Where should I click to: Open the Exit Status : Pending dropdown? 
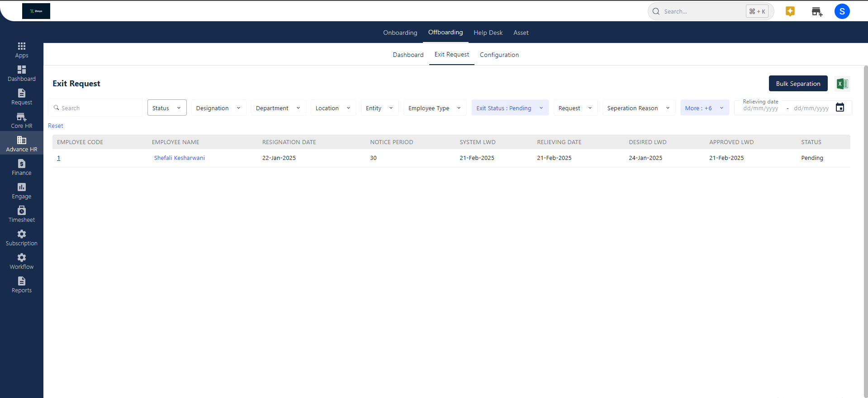coord(510,108)
